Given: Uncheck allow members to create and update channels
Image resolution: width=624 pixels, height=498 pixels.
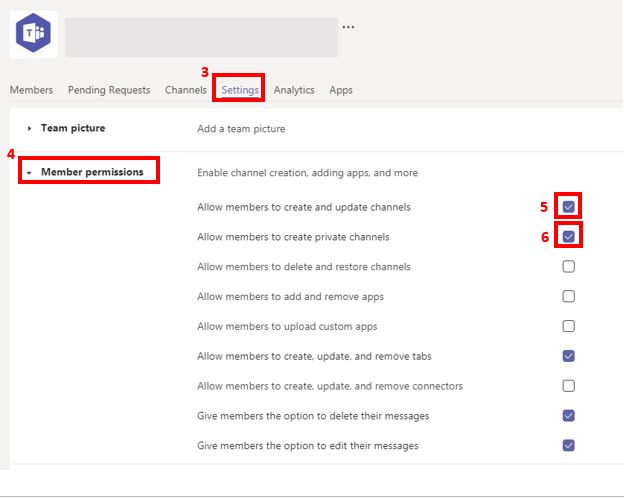Looking at the screenshot, I should tap(568, 207).
